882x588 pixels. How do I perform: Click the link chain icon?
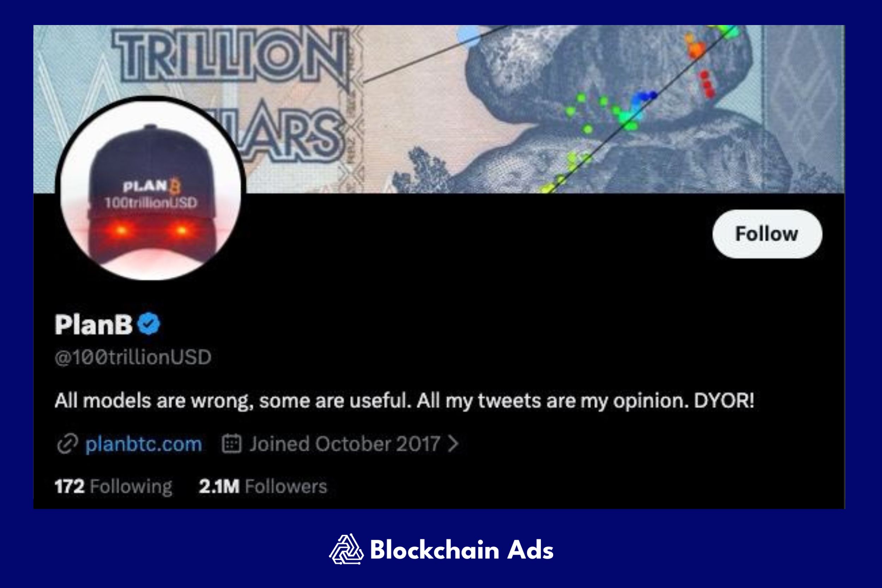click(67, 444)
